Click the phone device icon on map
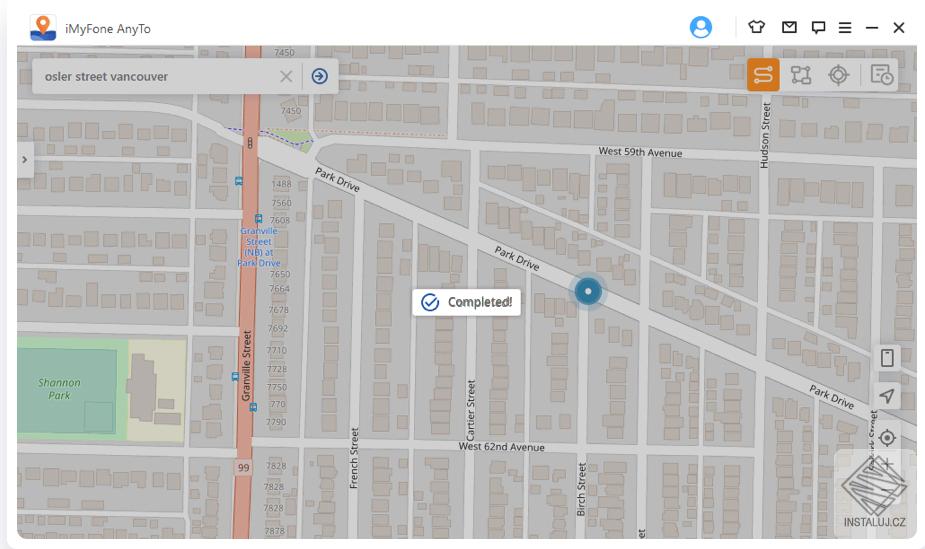Image resolution: width=925 pixels, height=549 pixels. point(887,357)
